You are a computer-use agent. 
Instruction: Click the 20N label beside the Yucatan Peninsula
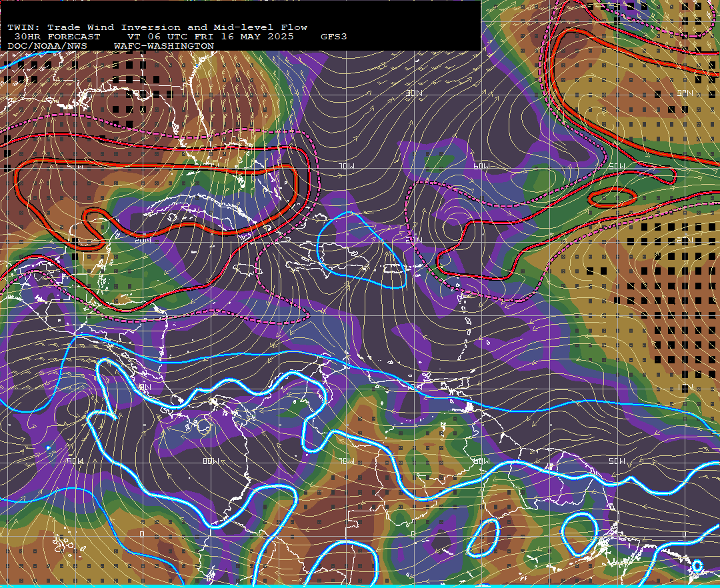(x=143, y=241)
